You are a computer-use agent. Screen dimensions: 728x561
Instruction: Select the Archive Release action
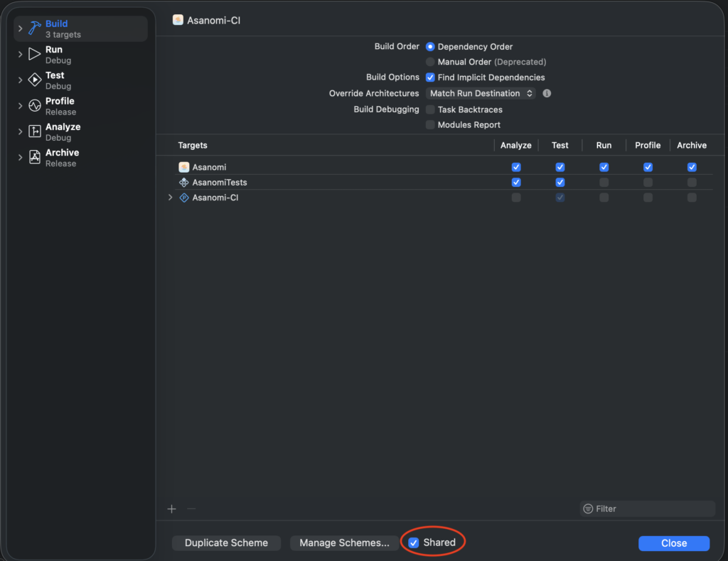[x=62, y=157]
